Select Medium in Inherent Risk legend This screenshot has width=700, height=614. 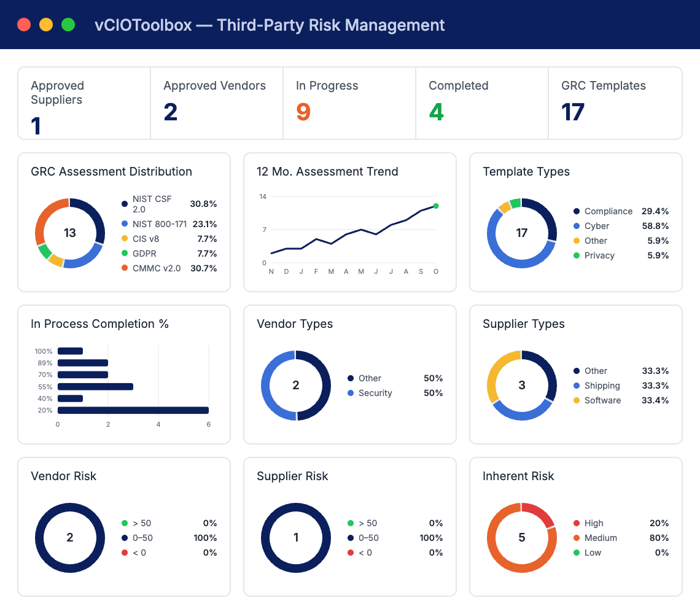(621, 538)
